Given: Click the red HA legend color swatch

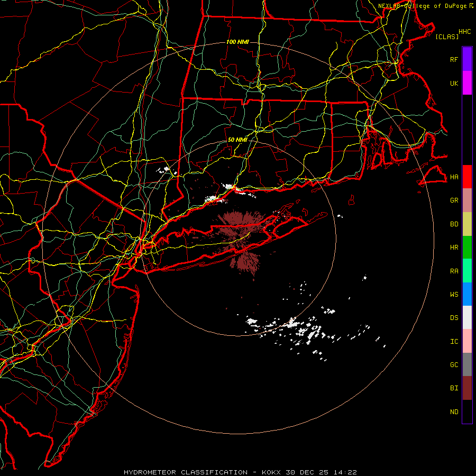Looking at the screenshot, I should point(467,177).
